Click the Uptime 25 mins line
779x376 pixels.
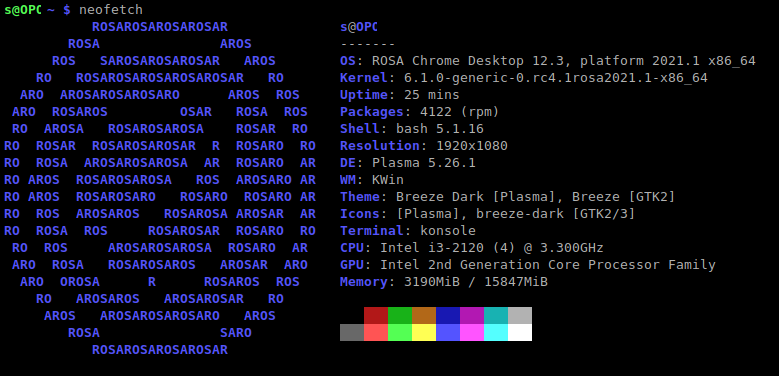(x=399, y=95)
